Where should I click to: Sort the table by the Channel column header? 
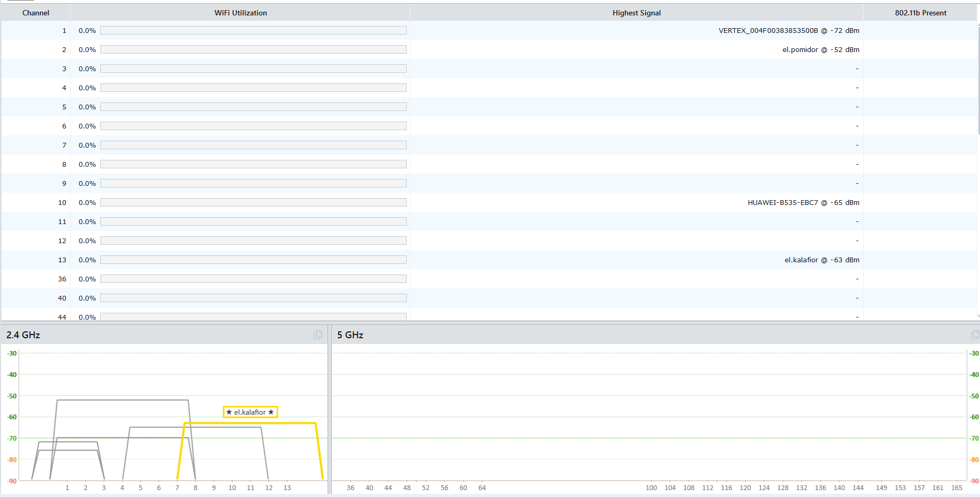(x=36, y=13)
